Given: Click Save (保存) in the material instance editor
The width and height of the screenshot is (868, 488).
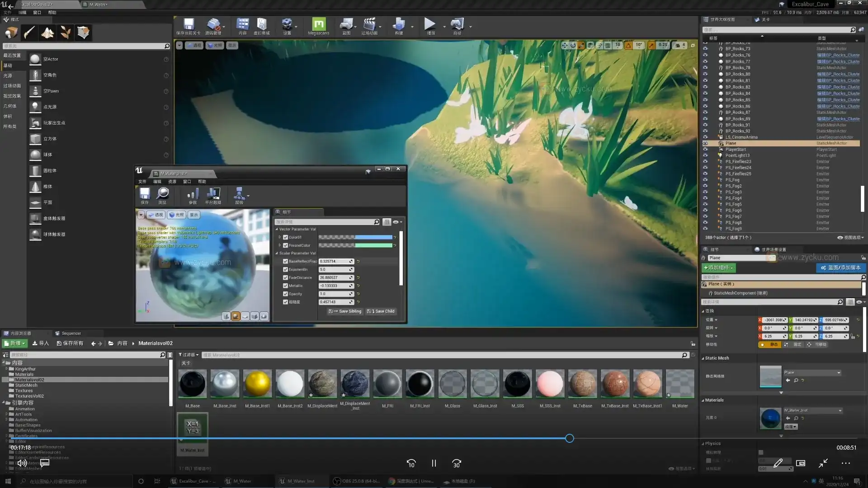Looking at the screenshot, I should coord(144,195).
